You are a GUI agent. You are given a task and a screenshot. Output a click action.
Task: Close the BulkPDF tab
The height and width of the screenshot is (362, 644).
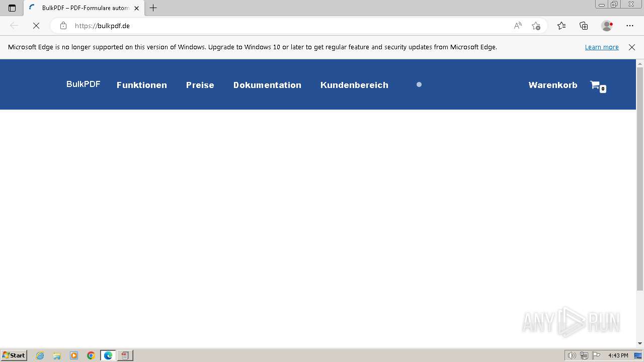tap(136, 8)
